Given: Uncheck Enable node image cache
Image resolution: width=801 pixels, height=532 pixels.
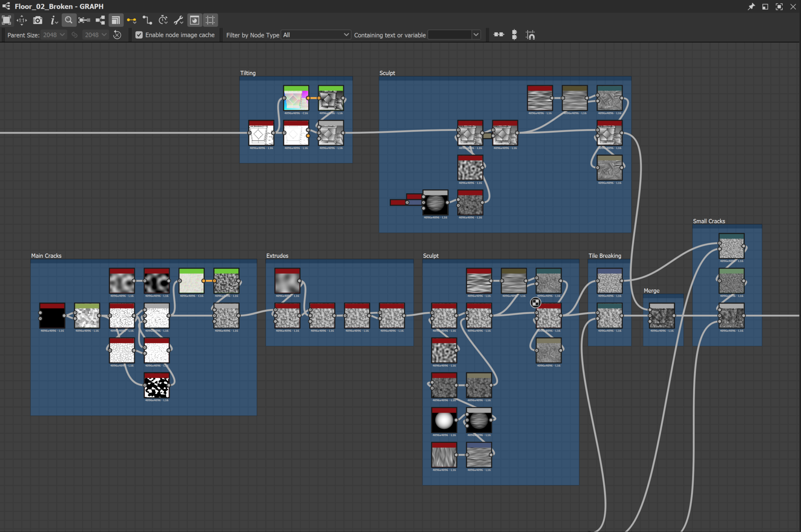Looking at the screenshot, I should click(139, 35).
